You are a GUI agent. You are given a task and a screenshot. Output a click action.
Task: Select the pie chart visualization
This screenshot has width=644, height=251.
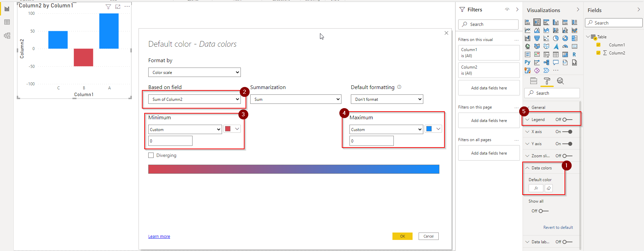click(556, 38)
